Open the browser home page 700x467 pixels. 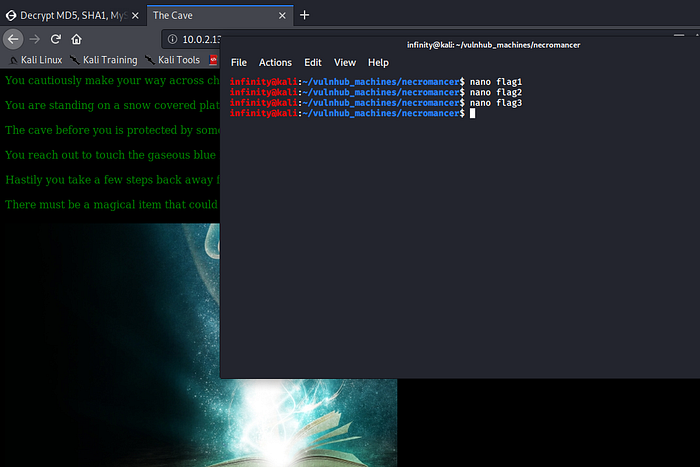(78, 39)
